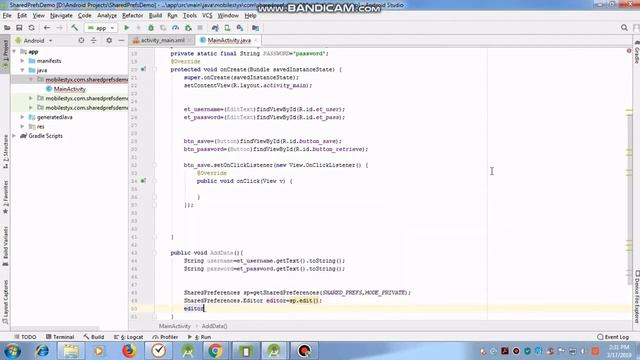The image size is (640, 360).
Task: Click AddData() in the breadcrumb bar
Action: click(214, 326)
